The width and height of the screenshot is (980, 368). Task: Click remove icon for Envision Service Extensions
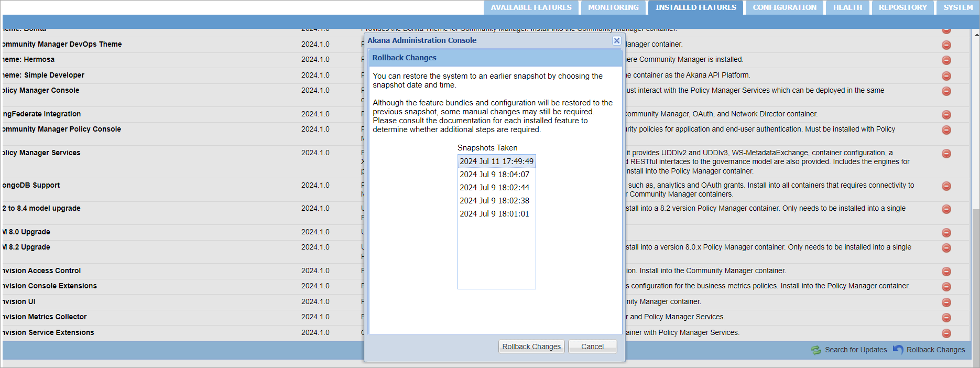946,333
